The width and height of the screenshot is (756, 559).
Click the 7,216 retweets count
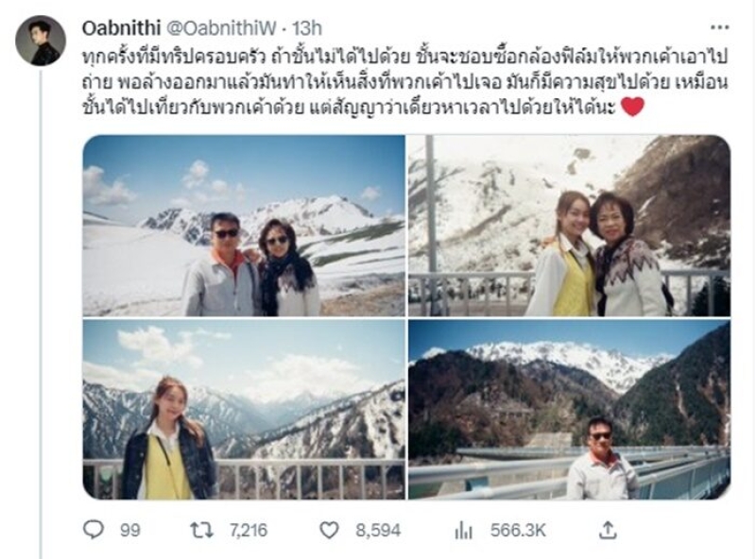pos(249,531)
